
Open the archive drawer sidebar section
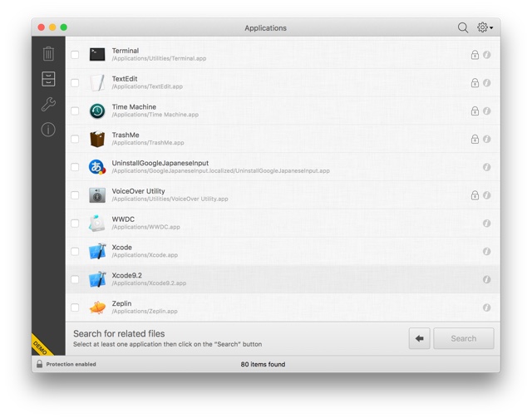tap(48, 79)
